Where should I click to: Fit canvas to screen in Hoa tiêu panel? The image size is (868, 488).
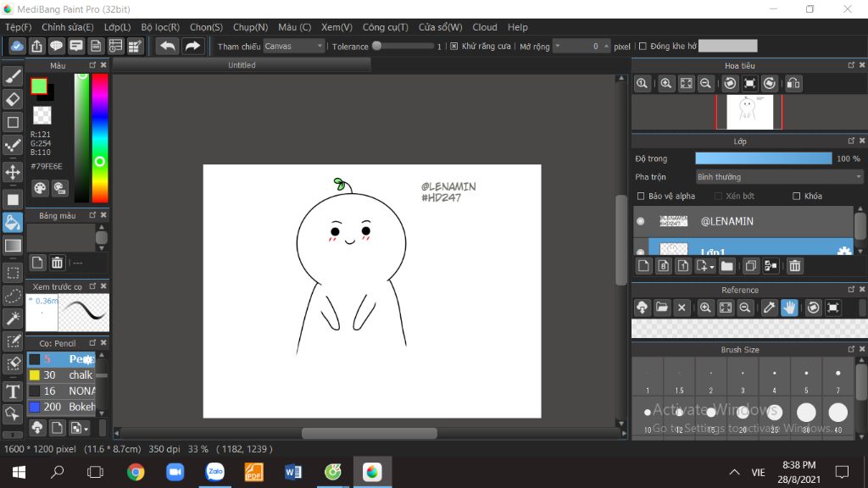(686, 84)
